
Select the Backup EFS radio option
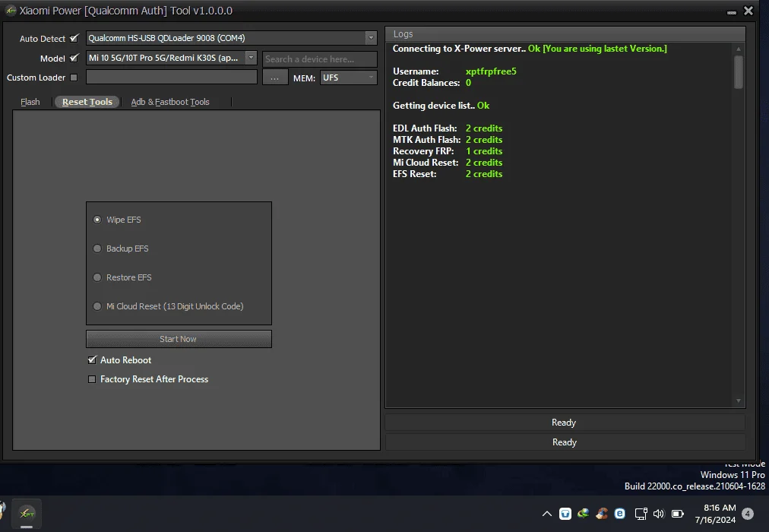click(97, 249)
